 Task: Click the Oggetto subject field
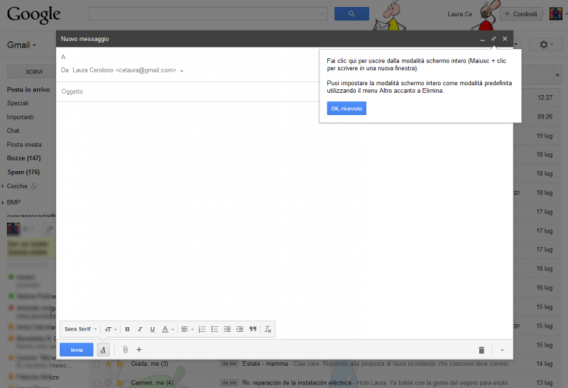click(x=188, y=92)
